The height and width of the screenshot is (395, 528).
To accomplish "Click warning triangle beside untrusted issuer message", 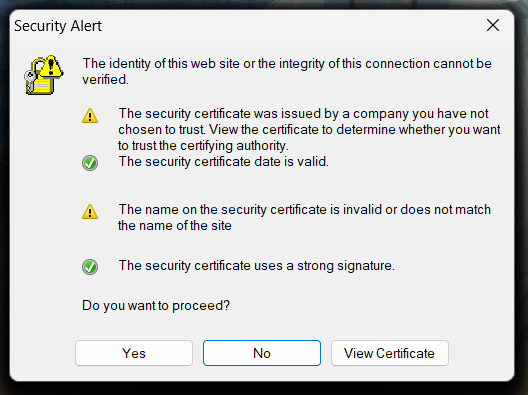I will click(90, 116).
